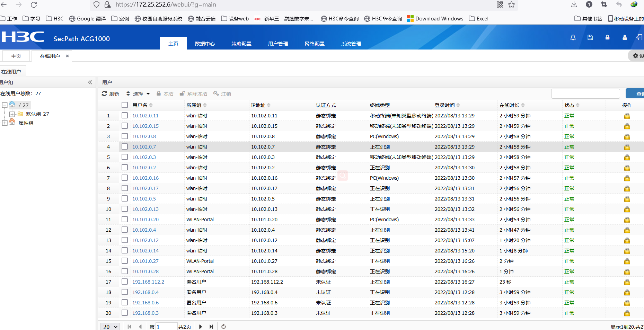Switch to the 主页 sub-tab
The width and height of the screenshot is (644, 330).
16,56
